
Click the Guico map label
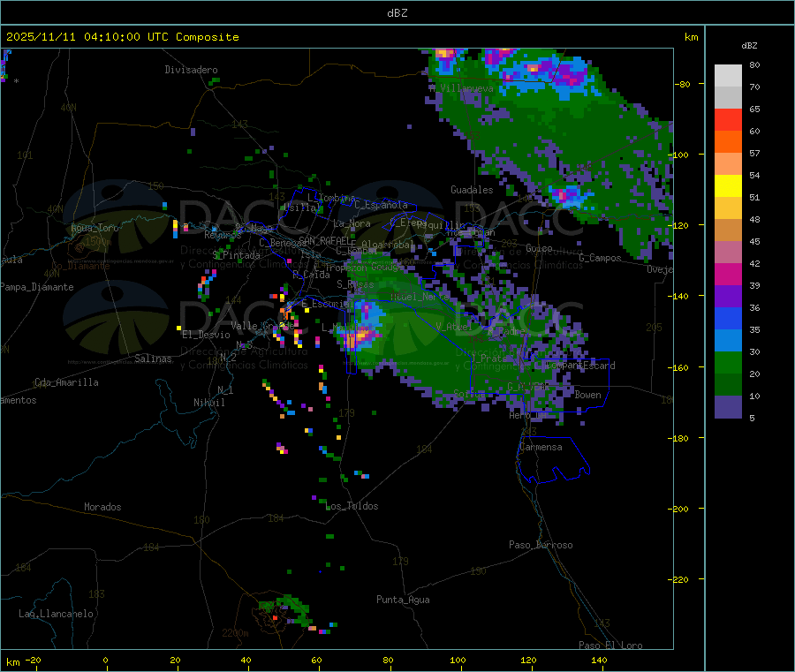[539, 249]
